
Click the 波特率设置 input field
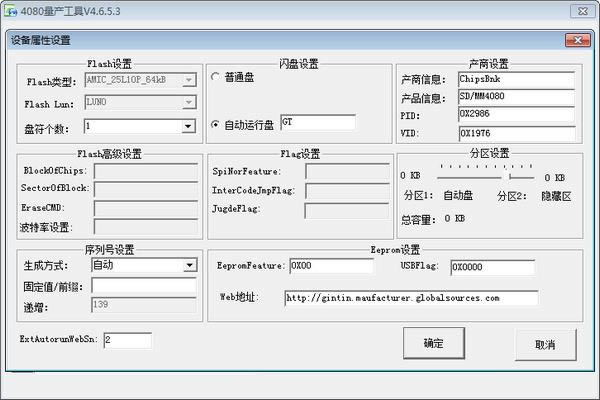click(146, 227)
